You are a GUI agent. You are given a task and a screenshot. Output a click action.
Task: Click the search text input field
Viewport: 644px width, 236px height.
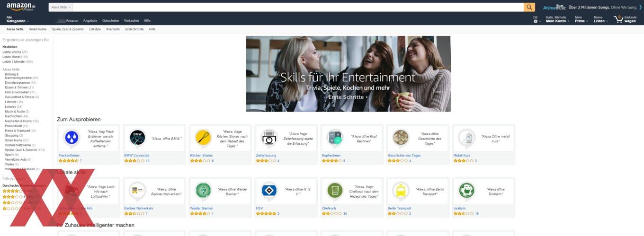(x=298, y=7)
